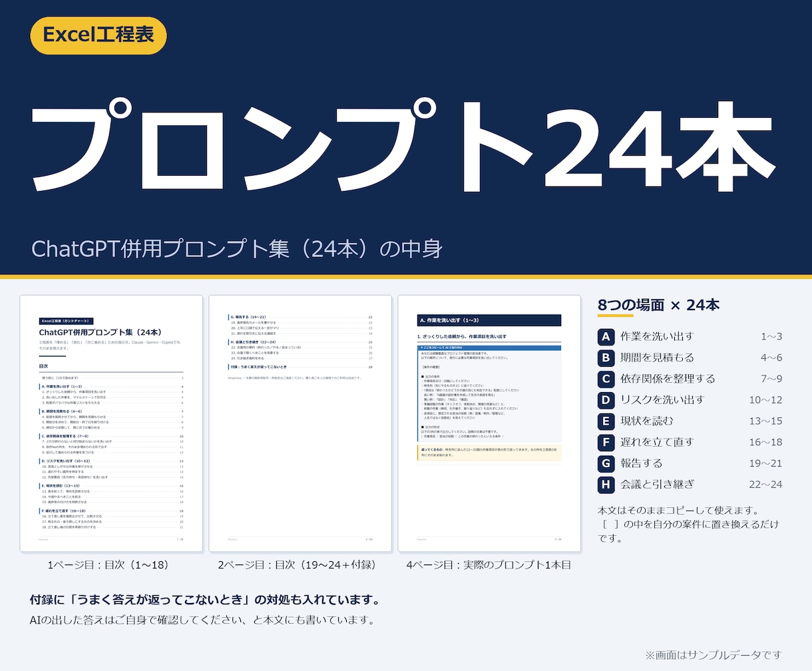The width and height of the screenshot is (812, 671).
Task: Click caption 4ページ目：実際のプロンプト1本目
Action: click(x=489, y=565)
